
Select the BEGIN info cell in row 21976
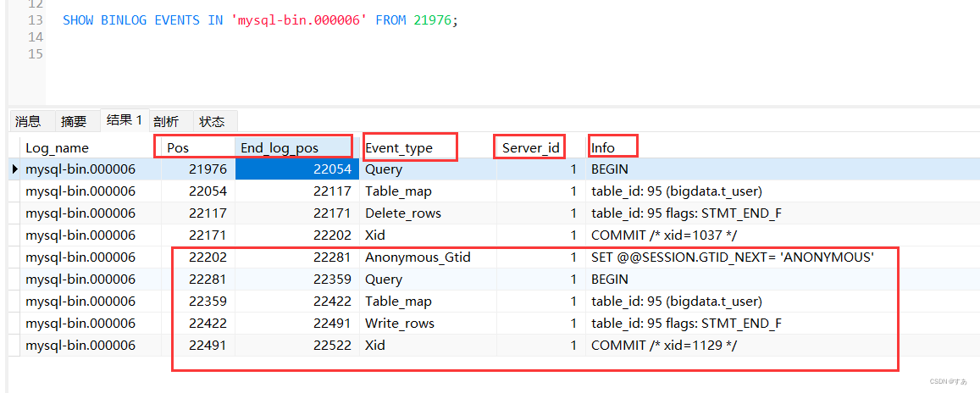[781, 169]
